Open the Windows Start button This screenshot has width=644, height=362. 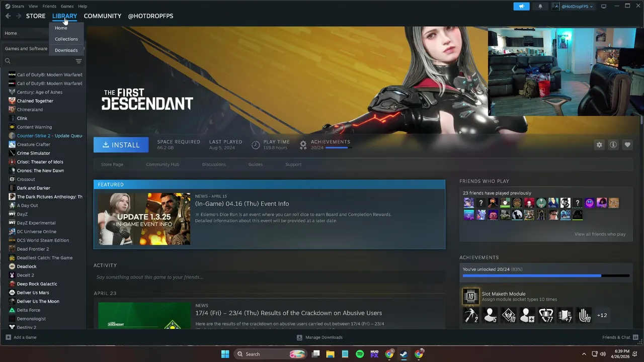coord(225,354)
